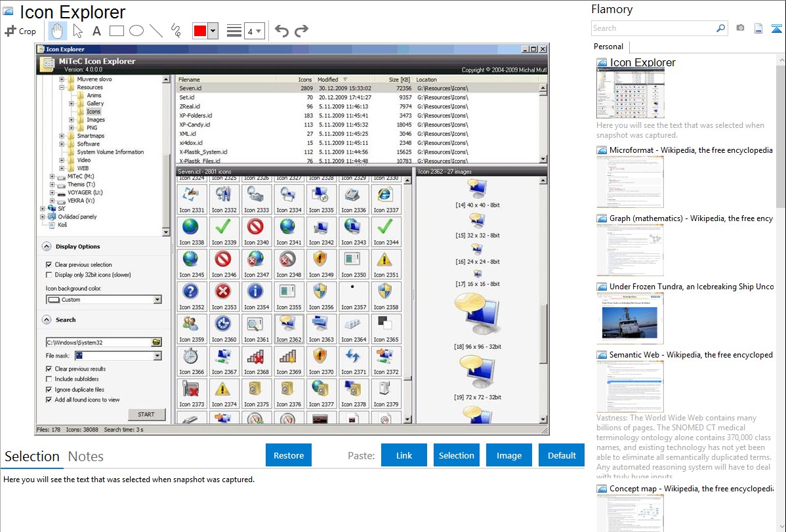Switch to the Selection tab
This screenshot has width=786, height=532.
point(32,457)
